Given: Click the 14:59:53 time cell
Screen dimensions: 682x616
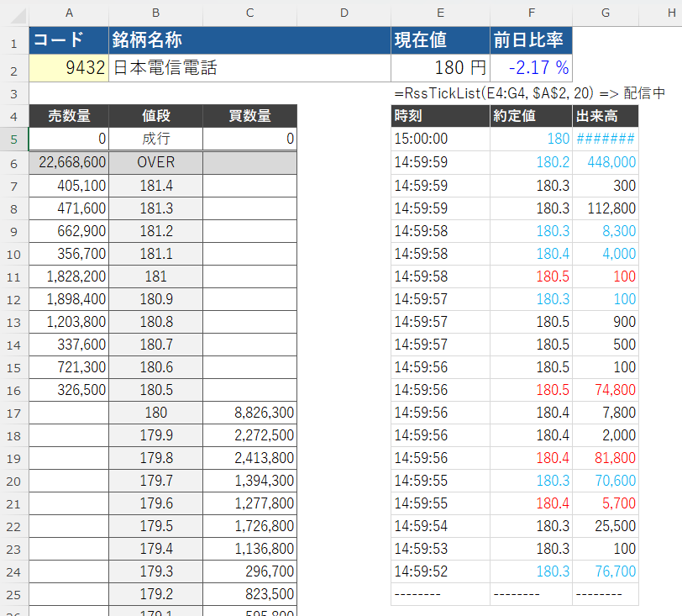Looking at the screenshot, I should point(441,549).
